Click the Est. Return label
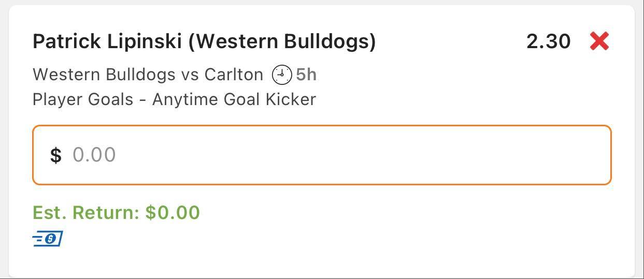The width and height of the screenshot is (644, 279). (x=86, y=213)
